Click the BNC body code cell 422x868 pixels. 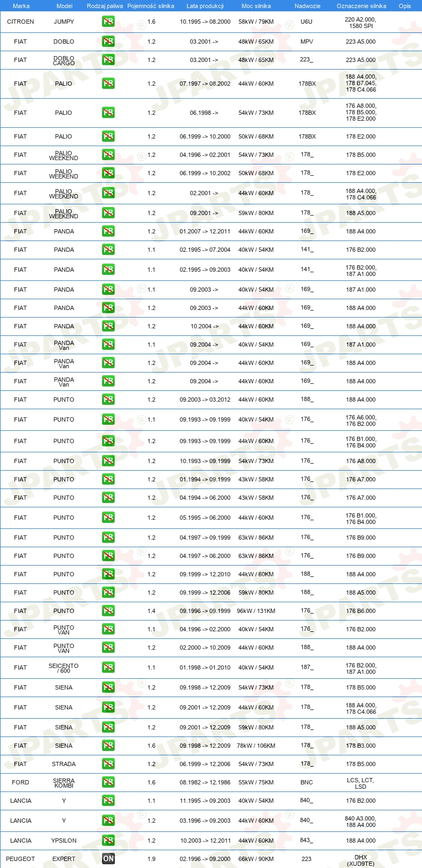coord(307,782)
